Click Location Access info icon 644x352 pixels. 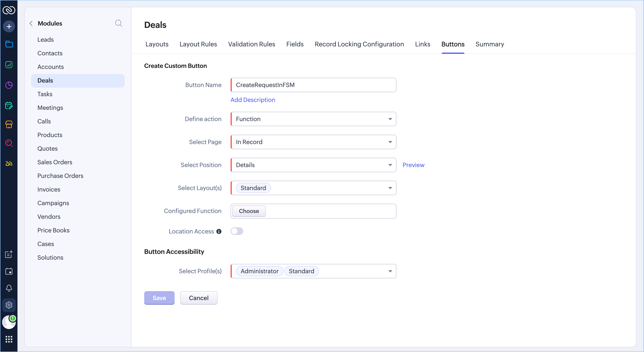point(219,231)
